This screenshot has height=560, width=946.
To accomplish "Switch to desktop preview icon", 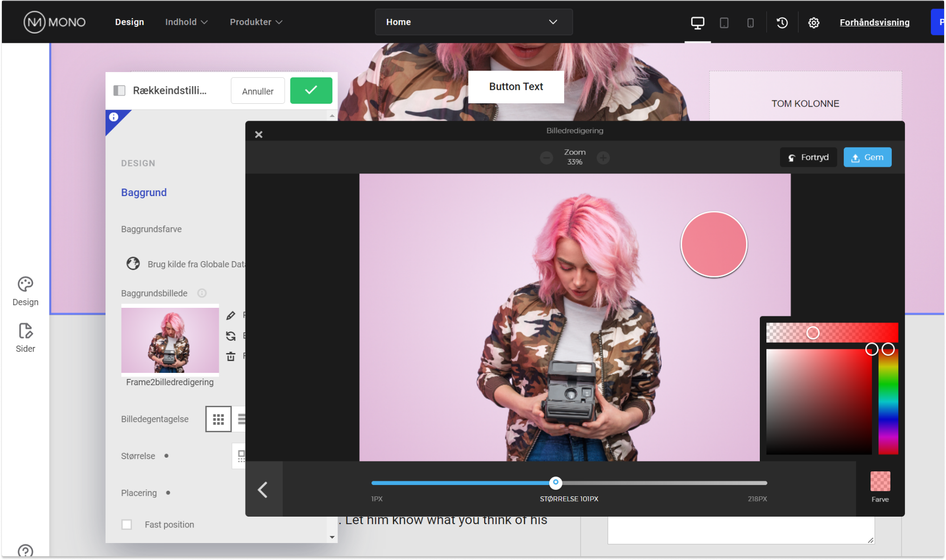I will (x=697, y=23).
